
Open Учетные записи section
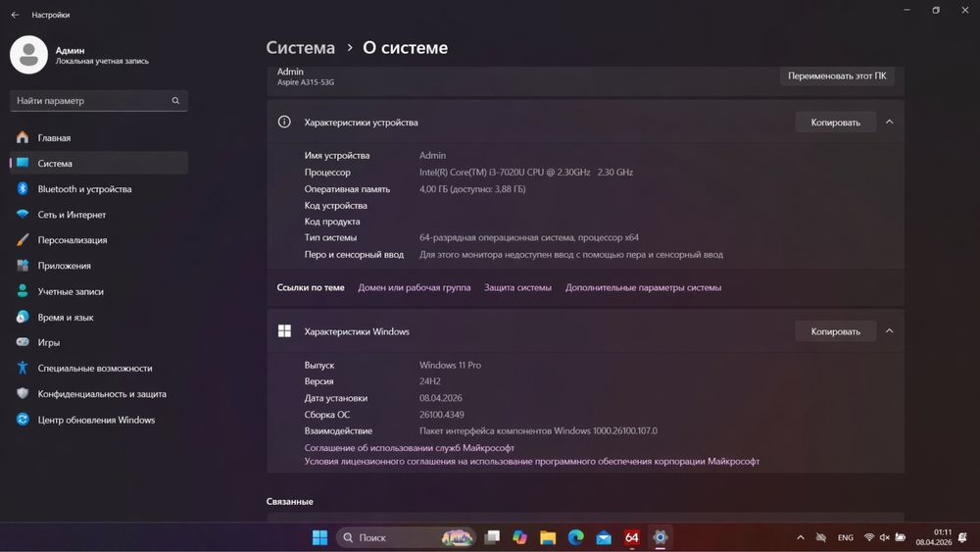click(x=99, y=291)
